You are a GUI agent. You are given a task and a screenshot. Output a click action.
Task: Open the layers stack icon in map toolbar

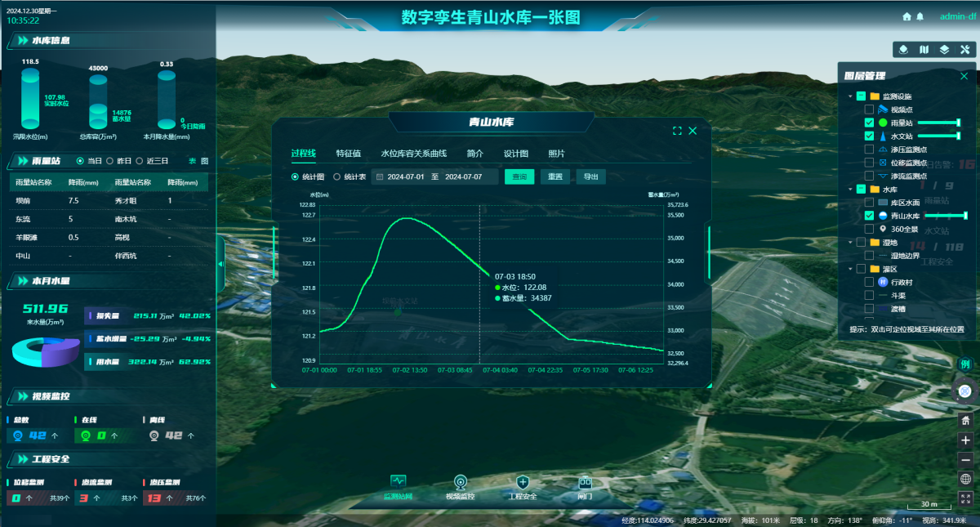click(944, 50)
